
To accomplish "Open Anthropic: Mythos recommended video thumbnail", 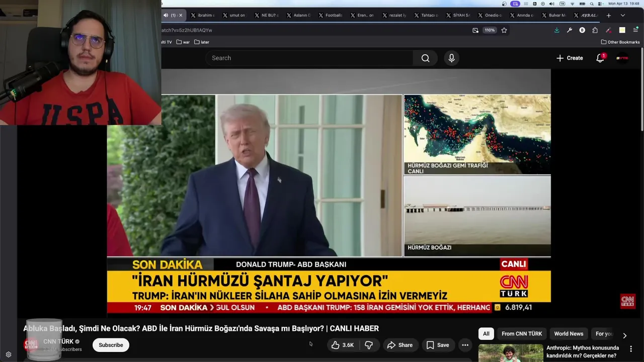I will pyautogui.click(x=510, y=353).
